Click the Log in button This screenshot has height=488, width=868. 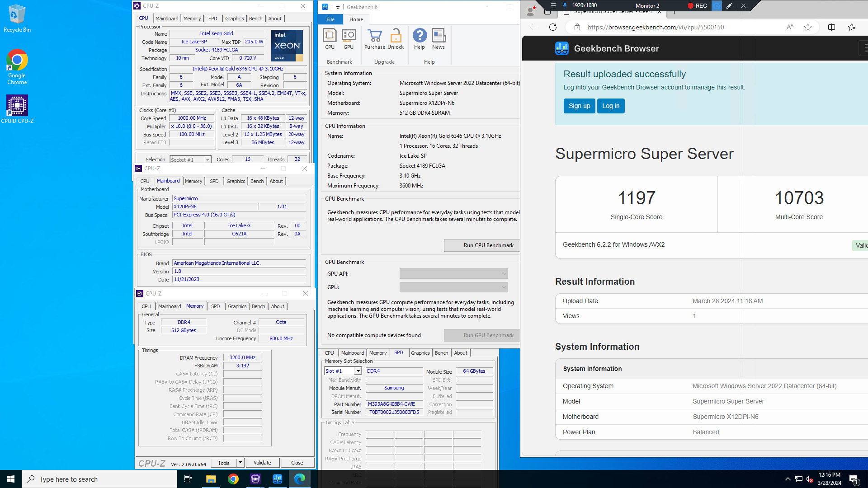pos(611,106)
